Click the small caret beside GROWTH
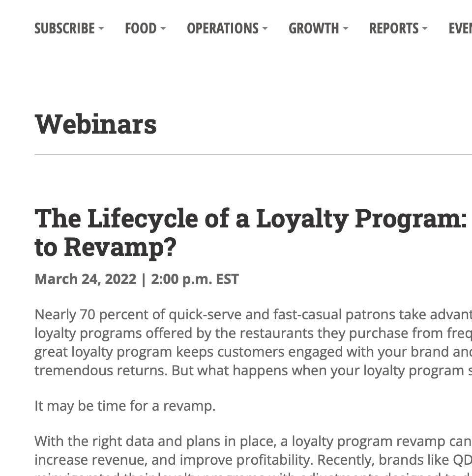 coord(346,28)
